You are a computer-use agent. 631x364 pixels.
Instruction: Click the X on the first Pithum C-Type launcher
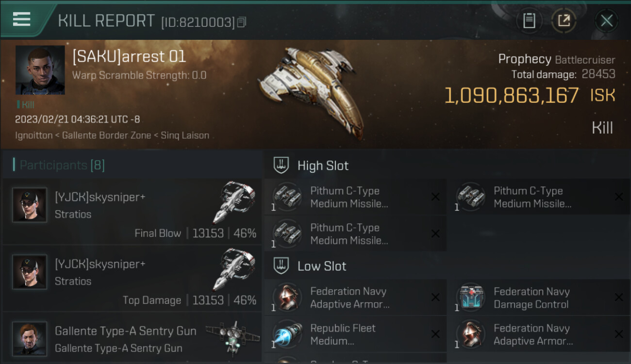coord(435,197)
